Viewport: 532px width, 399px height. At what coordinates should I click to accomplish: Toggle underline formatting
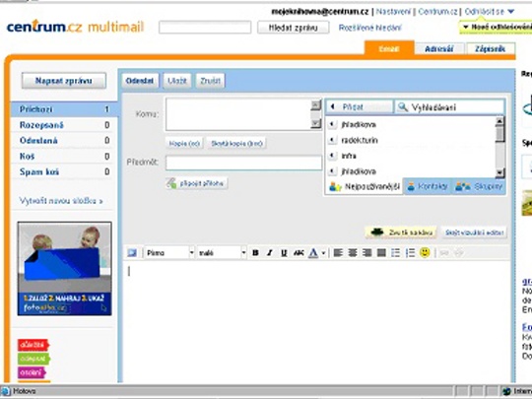[x=284, y=253]
